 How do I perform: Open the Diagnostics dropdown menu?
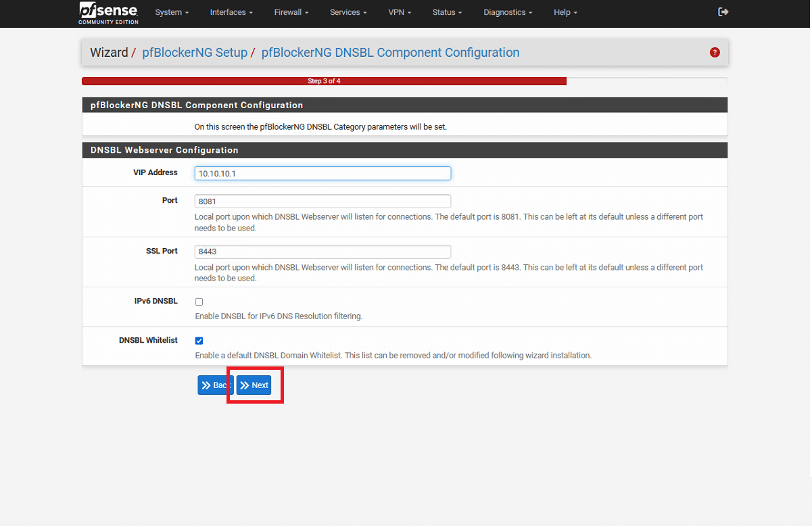point(508,12)
